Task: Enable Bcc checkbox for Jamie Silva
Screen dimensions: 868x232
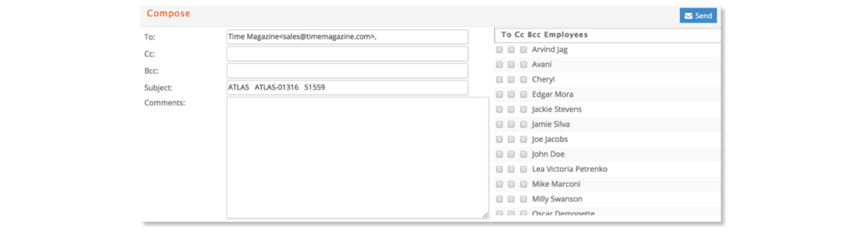Action: click(523, 125)
